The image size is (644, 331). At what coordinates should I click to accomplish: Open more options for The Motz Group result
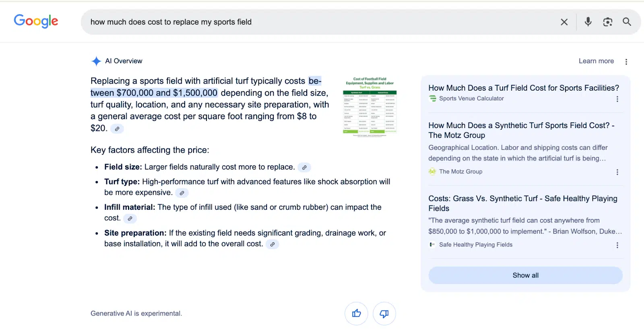tap(617, 172)
